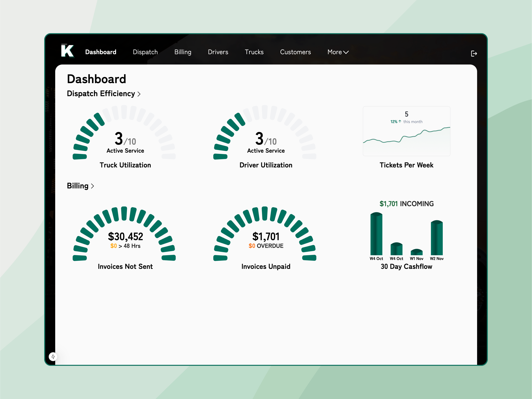
Task: Open the Customers nav item
Action: pyautogui.click(x=295, y=52)
